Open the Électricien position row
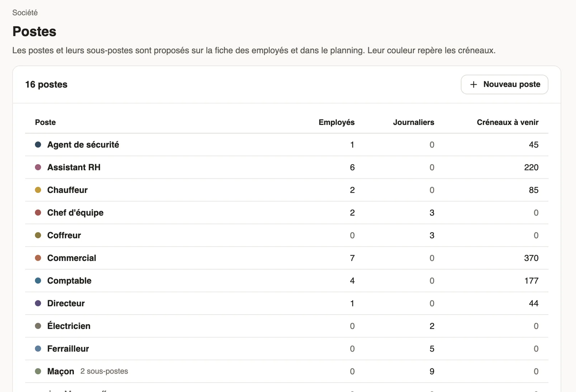The width and height of the screenshot is (576, 392). pos(287,326)
